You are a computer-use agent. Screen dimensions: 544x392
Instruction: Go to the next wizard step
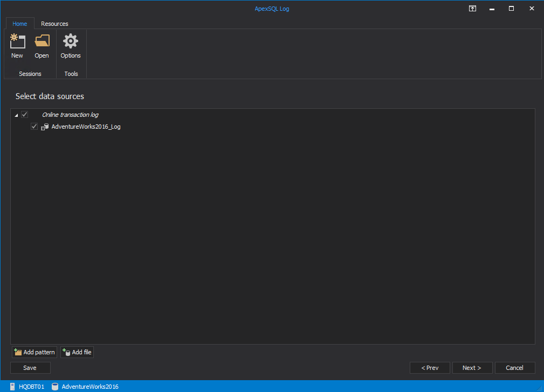click(x=472, y=368)
